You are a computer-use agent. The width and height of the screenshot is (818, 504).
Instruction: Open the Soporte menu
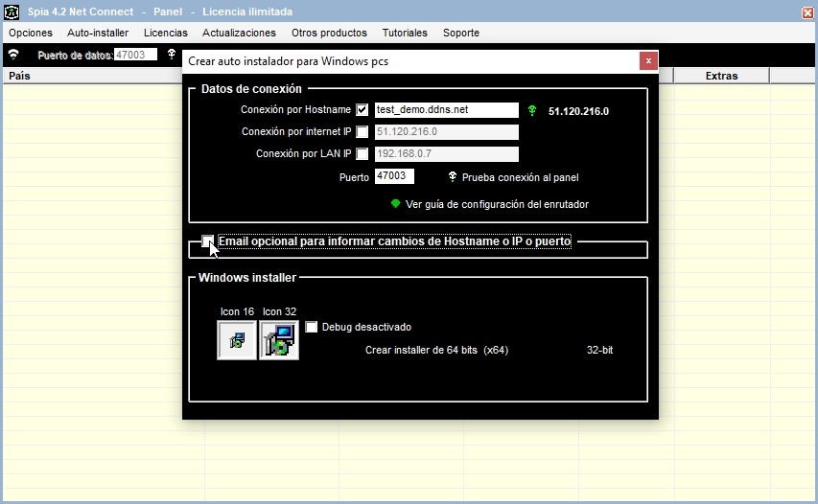pyautogui.click(x=461, y=33)
